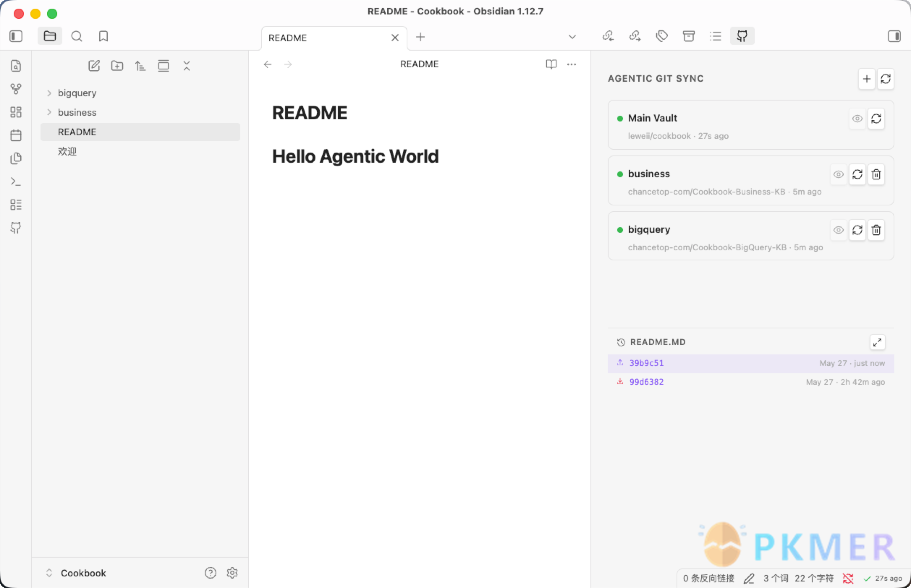Sync the Main Vault repository
Viewport: 911px width, 588px height.
point(876,119)
